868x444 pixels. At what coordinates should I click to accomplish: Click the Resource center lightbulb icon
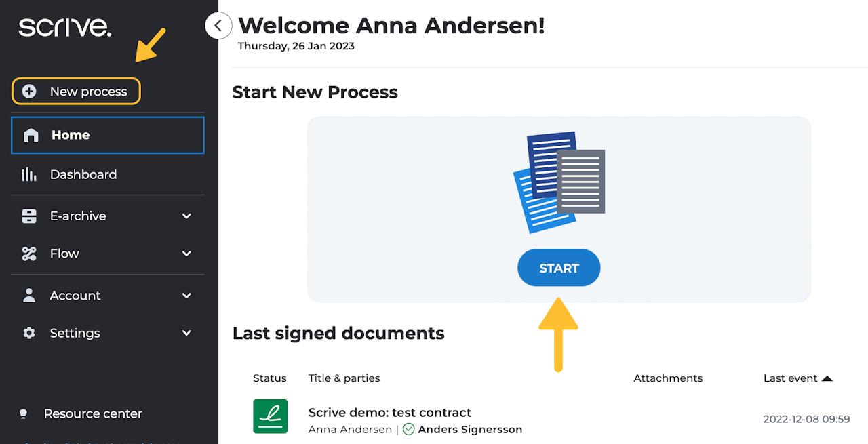tap(23, 413)
